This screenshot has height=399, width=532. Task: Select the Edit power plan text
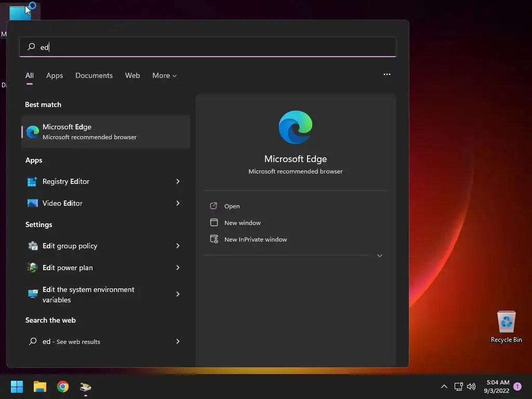click(68, 268)
